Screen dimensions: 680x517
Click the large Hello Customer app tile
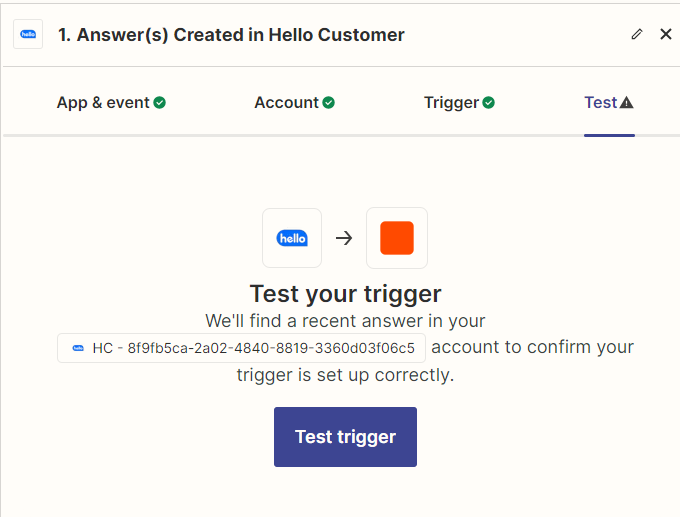(292, 238)
